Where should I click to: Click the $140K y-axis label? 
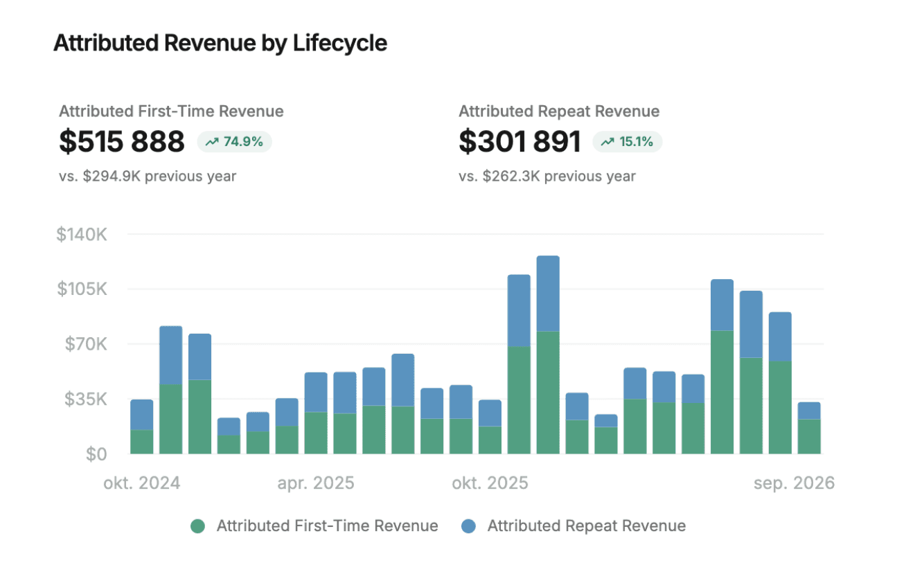82,235
